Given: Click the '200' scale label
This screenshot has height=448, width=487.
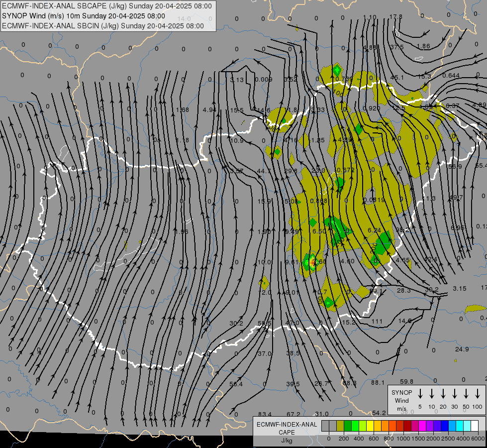Looking at the screenshot, I should coord(344,439).
